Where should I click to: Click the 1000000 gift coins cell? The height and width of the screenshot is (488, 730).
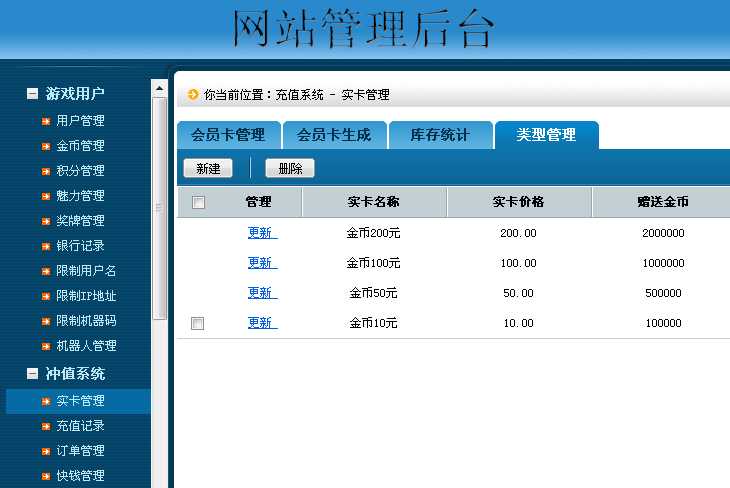point(663,263)
